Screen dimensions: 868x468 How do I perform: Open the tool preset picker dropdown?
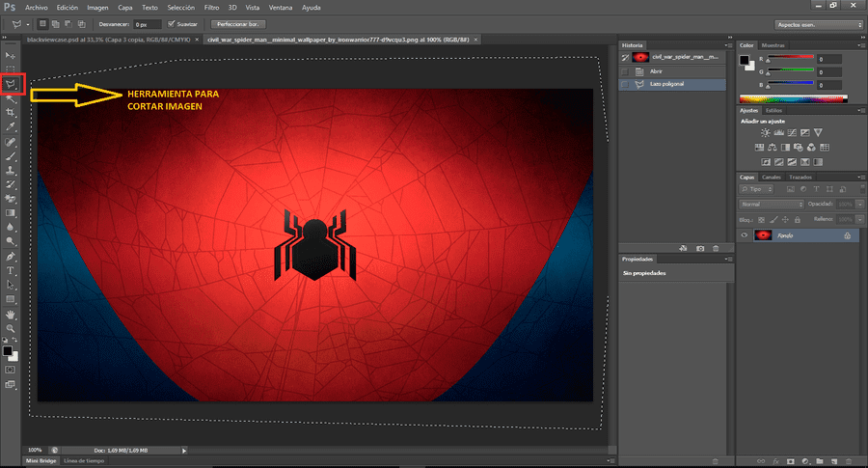point(28,24)
